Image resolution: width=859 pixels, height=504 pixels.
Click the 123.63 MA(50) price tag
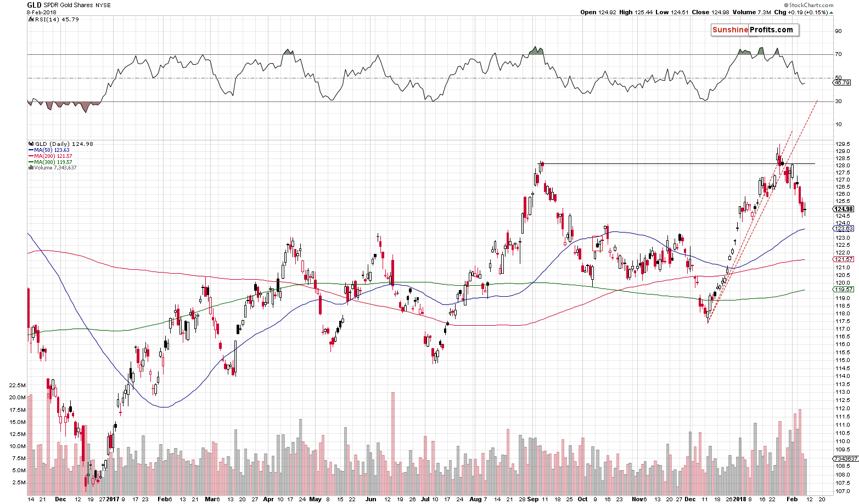[844, 229]
